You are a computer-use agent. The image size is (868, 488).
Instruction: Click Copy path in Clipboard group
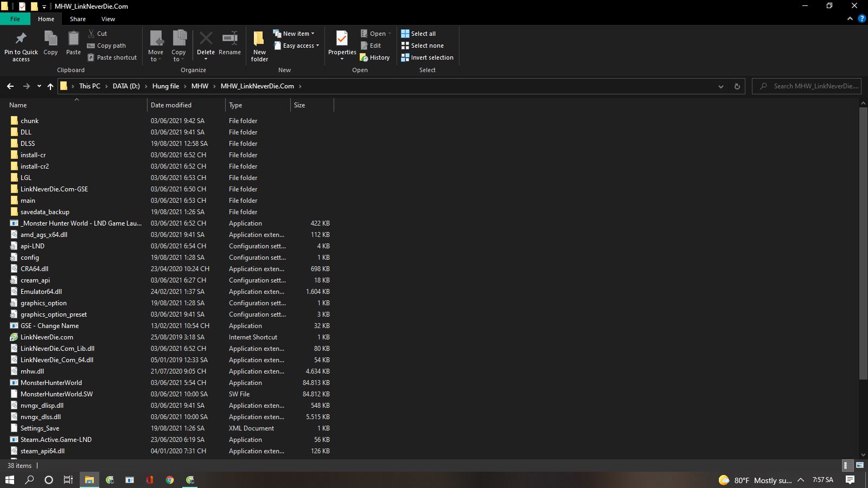tap(106, 46)
